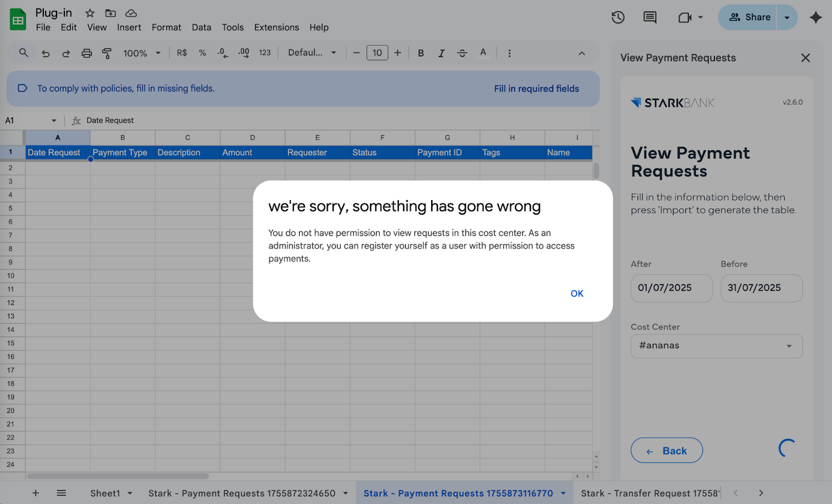The image size is (832, 504).
Task: Click the After date field
Action: click(x=671, y=288)
